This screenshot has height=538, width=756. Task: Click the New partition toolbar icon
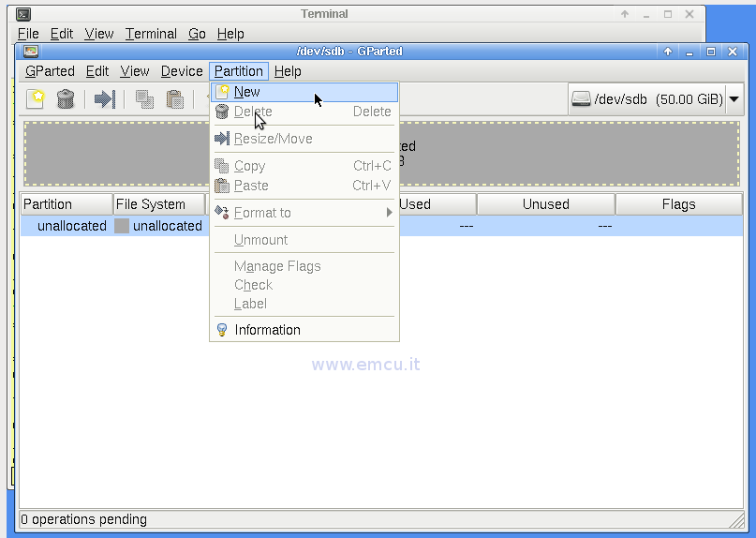[36, 99]
